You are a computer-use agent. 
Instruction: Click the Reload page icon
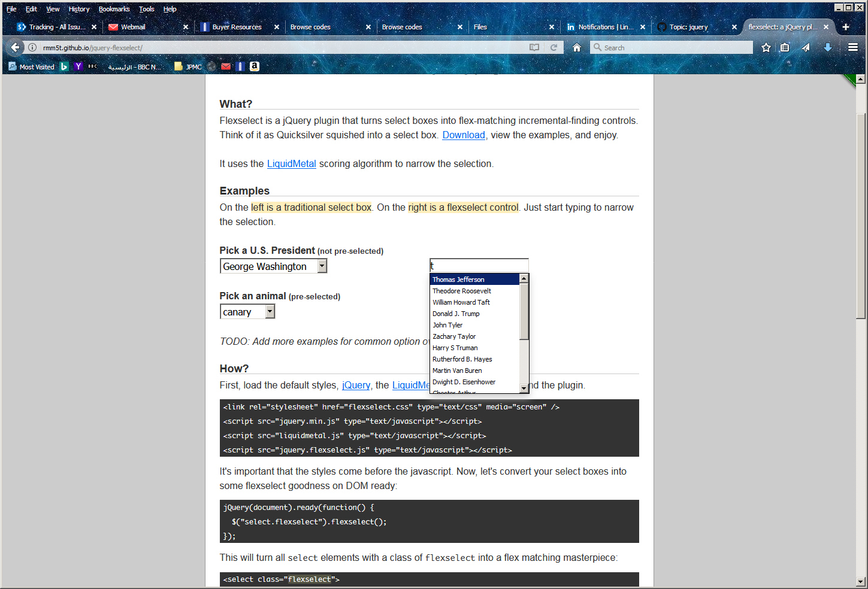(554, 47)
